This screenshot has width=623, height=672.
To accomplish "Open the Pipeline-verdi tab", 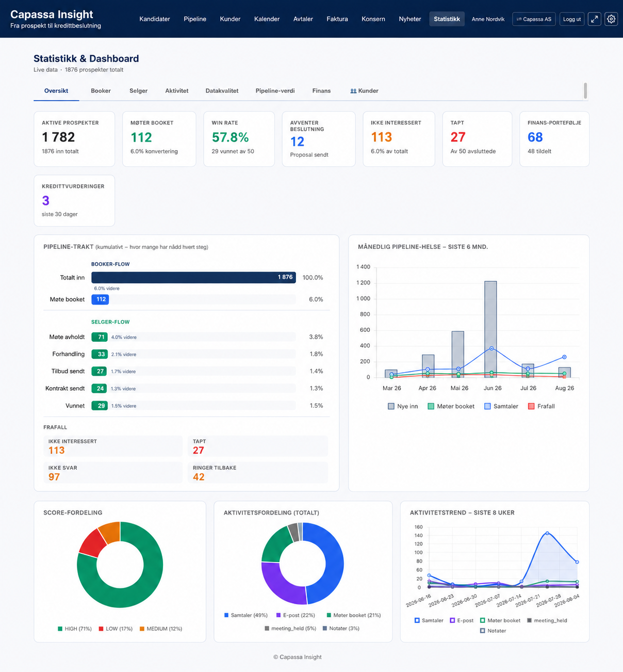I will tap(275, 91).
